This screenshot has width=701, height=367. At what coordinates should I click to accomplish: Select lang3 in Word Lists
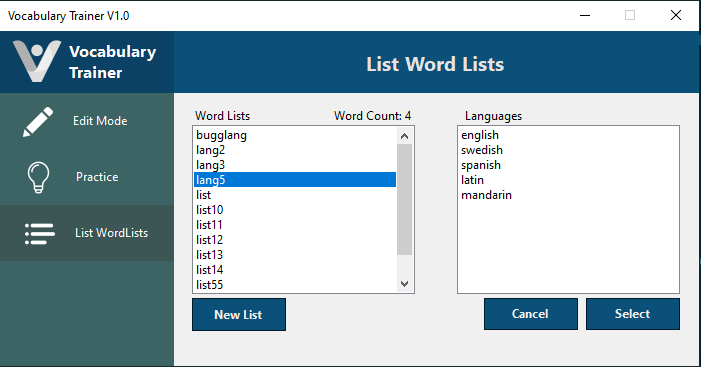pos(295,165)
